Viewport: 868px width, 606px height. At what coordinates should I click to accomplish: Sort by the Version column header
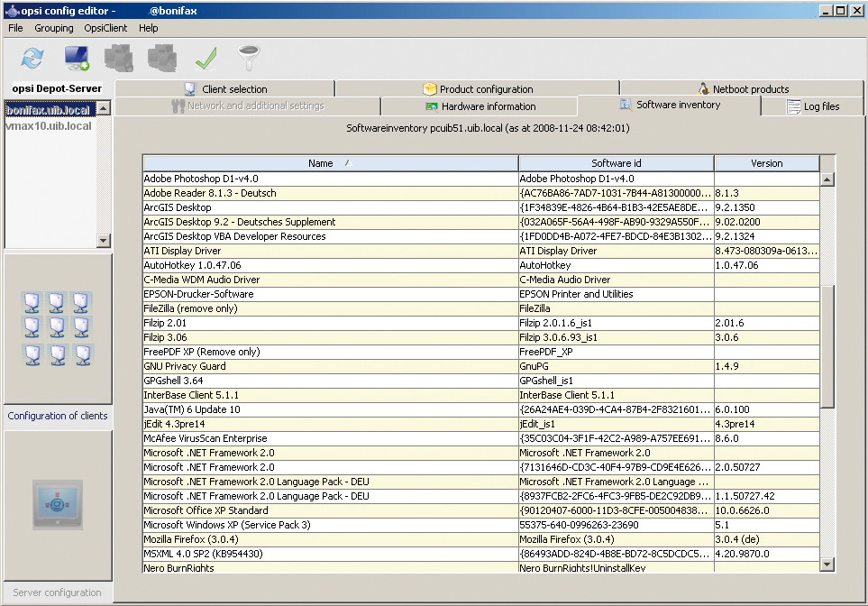(x=767, y=163)
